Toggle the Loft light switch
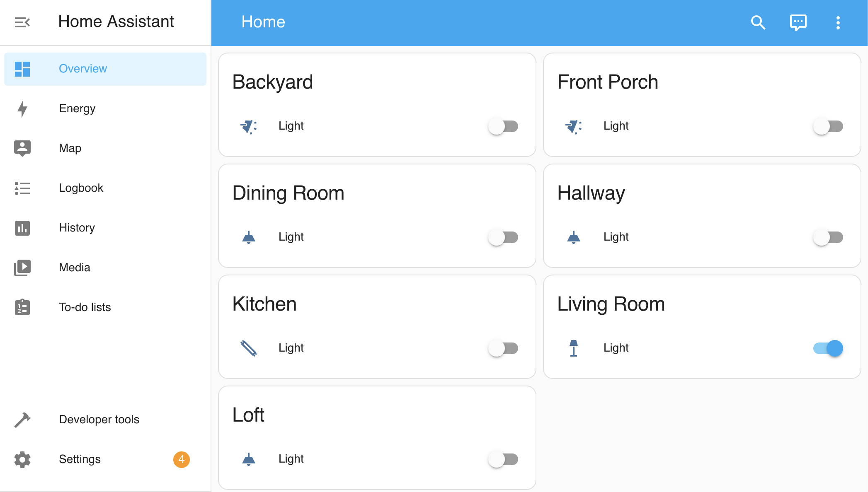The width and height of the screenshot is (868, 492). (503, 459)
